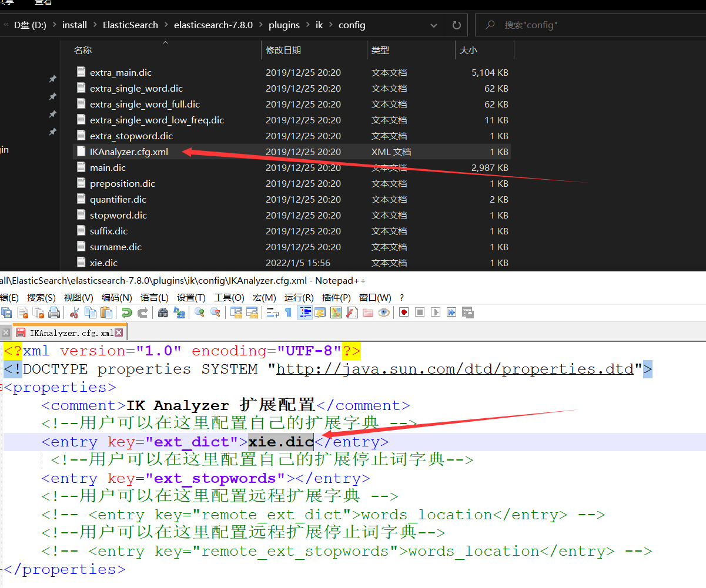The width and height of the screenshot is (706, 588).
Task: Click Run Macro Multiple Times icon
Action: [451, 313]
